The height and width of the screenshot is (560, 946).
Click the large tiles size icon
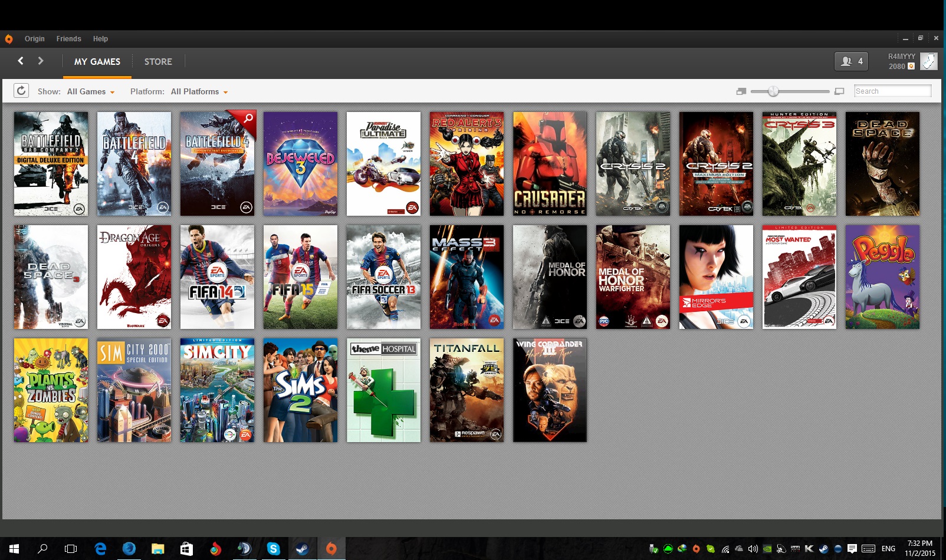click(x=840, y=91)
